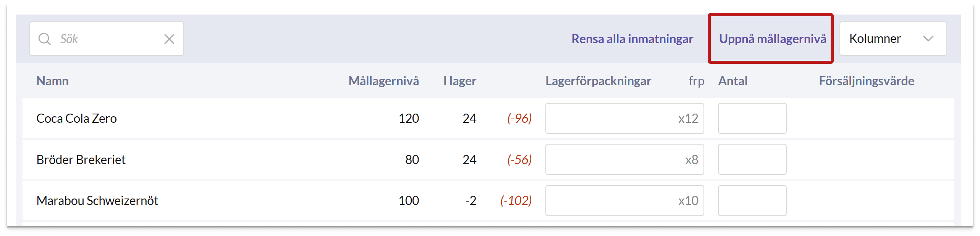Click Rensa alla inmatningar link
This screenshot has width=980, height=236.
tap(632, 39)
